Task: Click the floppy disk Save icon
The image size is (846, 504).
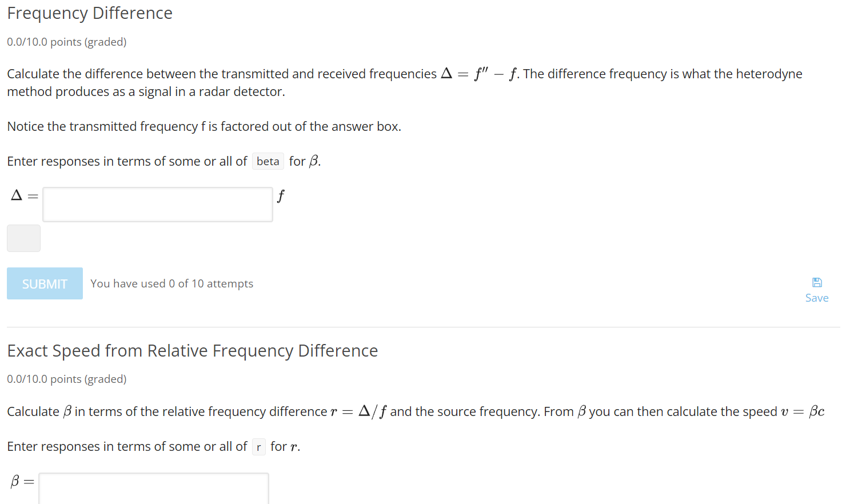Action: [x=817, y=281]
